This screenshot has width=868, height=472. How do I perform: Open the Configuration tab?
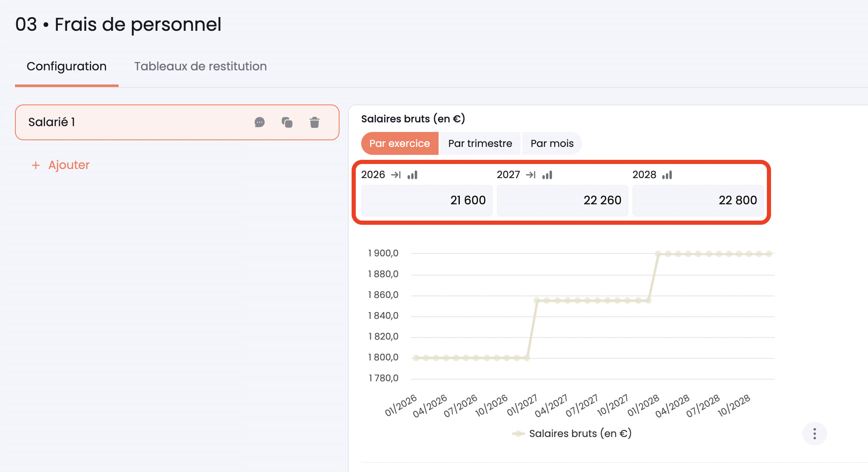point(67,67)
